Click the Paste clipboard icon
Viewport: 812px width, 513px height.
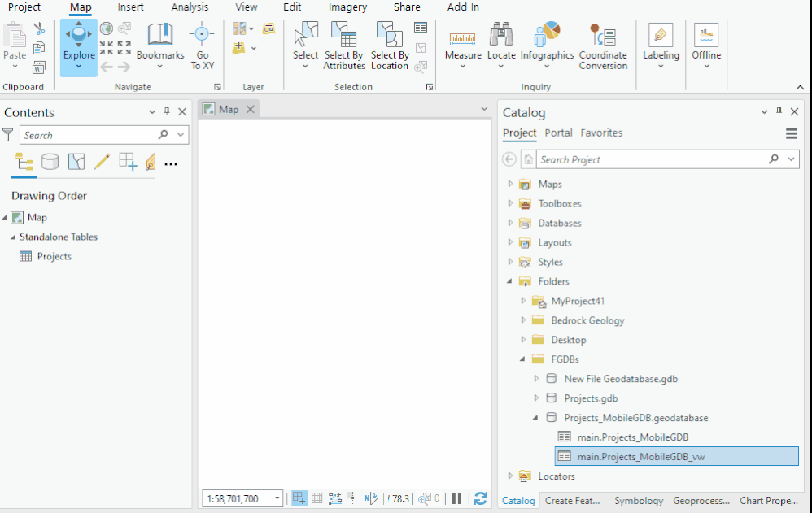point(15,35)
